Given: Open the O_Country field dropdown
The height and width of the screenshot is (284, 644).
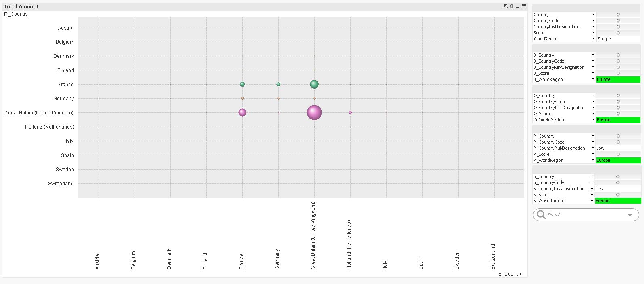Looking at the screenshot, I should click(593, 95).
